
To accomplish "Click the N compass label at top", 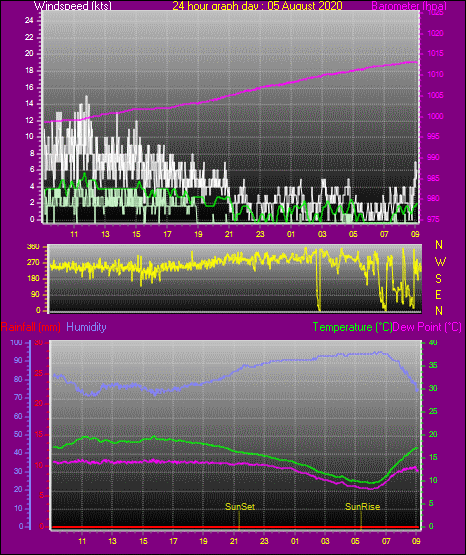I will 439,245.
